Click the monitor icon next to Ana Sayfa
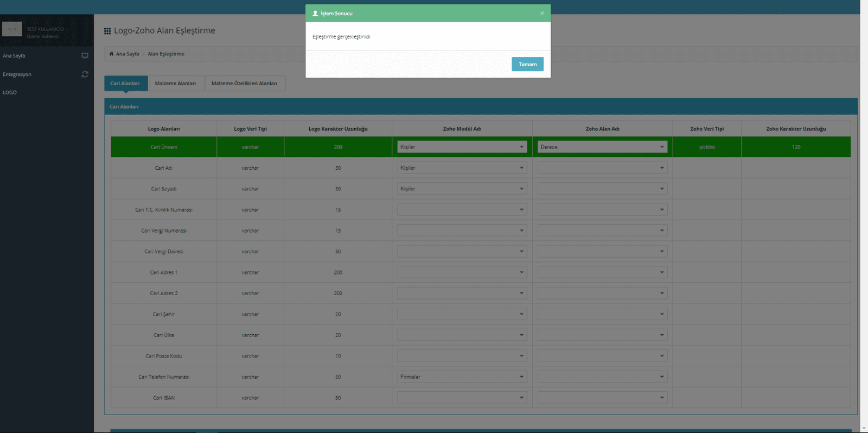This screenshot has height=433, width=868. [x=85, y=55]
